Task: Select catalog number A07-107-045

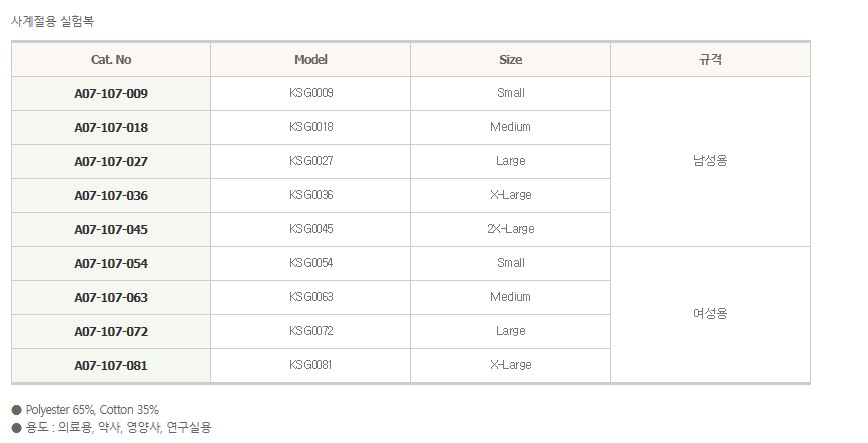Action: coord(111,230)
